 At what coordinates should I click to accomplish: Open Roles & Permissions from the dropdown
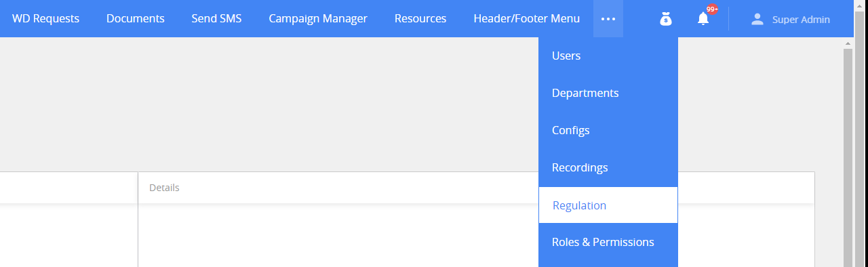608,242
